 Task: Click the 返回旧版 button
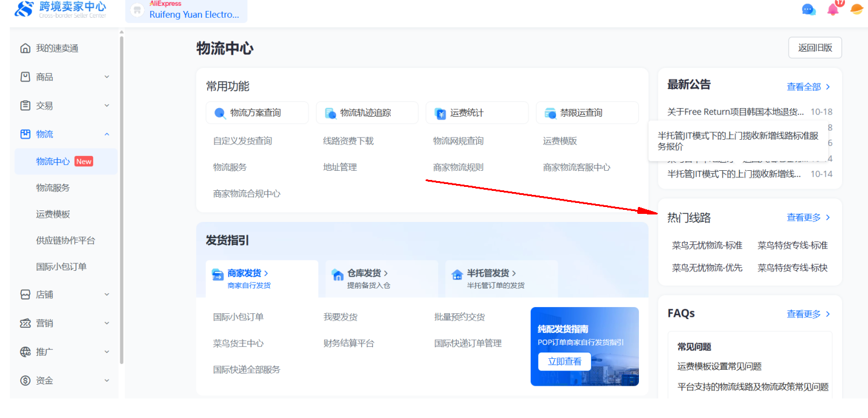(815, 48)
